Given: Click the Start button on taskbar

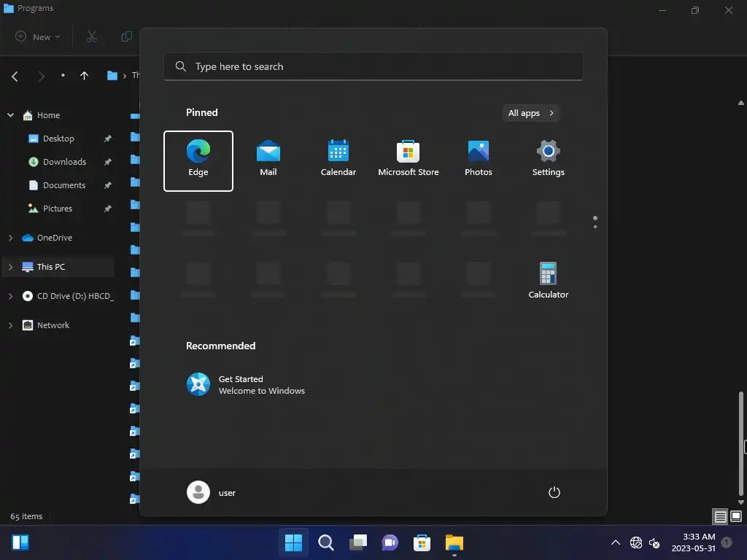Looking at the screenshot, I should pyautogui.click(x=293, y=542).
